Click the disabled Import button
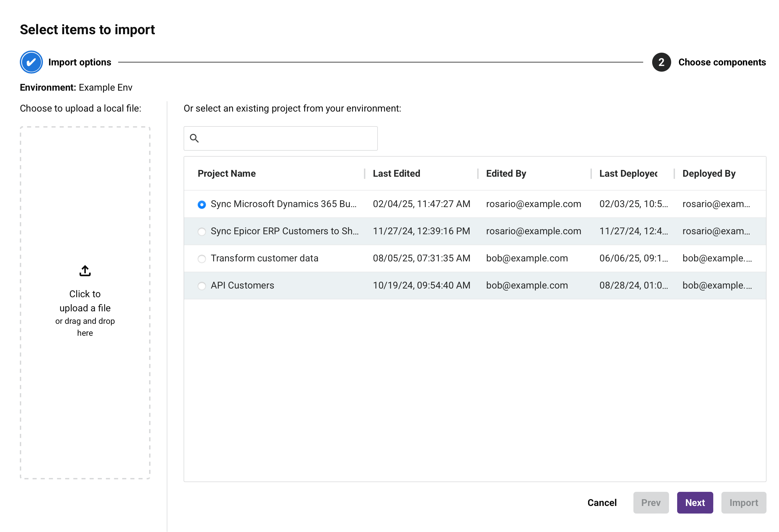 743,502
